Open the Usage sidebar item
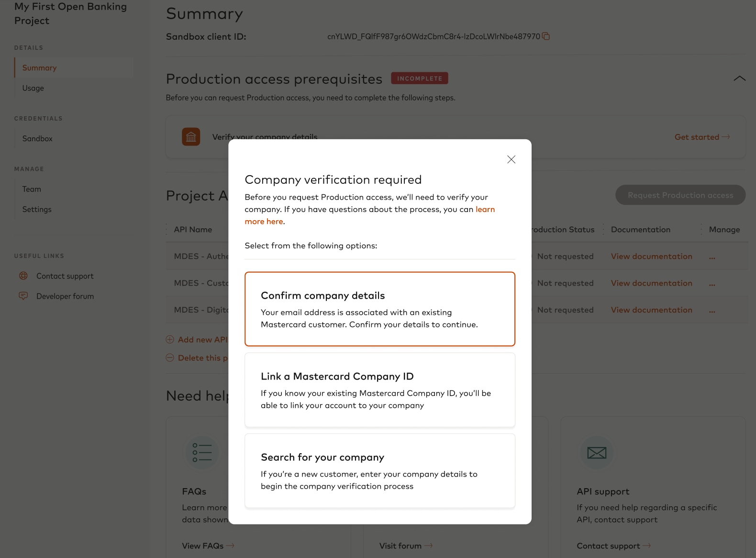 [33, 88]
